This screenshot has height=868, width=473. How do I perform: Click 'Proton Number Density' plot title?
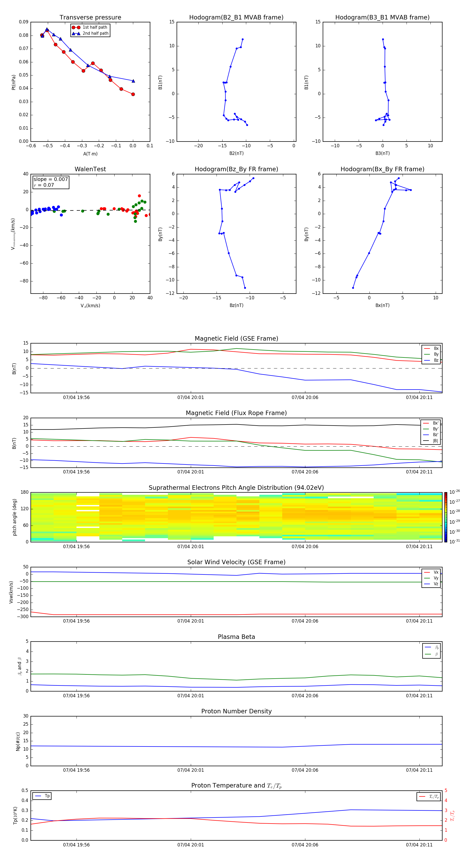pyautogui.click(x=236, y=711)
